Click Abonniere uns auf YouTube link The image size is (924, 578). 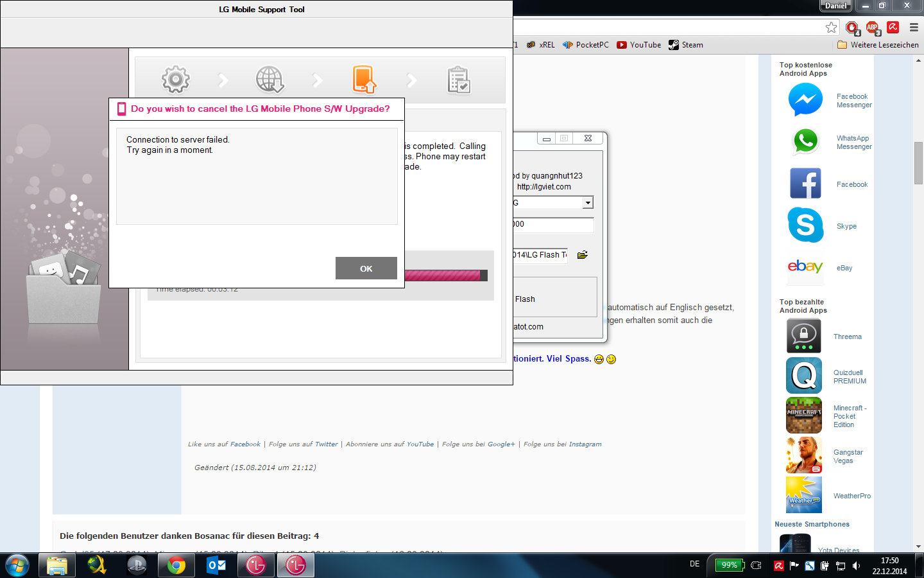tap(389, 444)
